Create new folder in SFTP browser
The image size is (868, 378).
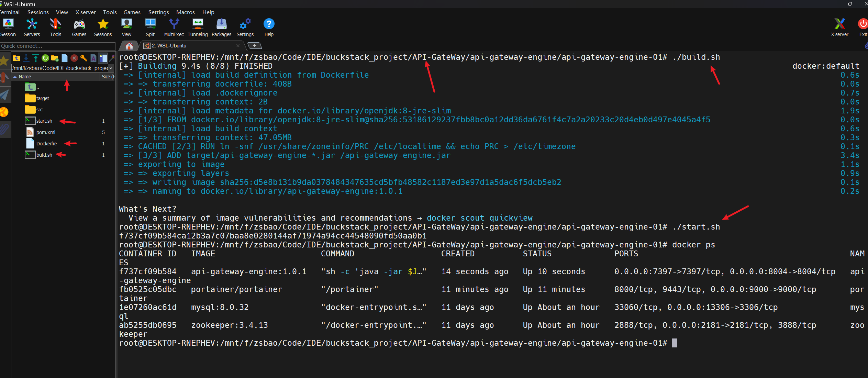55,58
